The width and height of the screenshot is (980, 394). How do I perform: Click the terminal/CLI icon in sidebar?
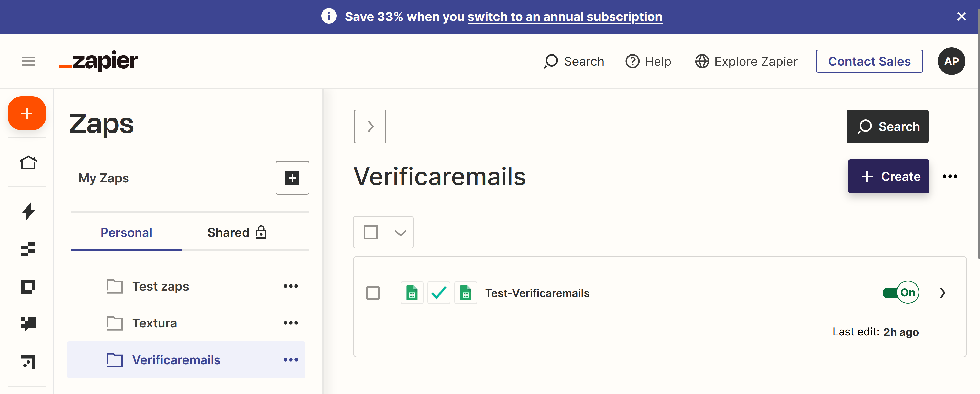point(28,362)
